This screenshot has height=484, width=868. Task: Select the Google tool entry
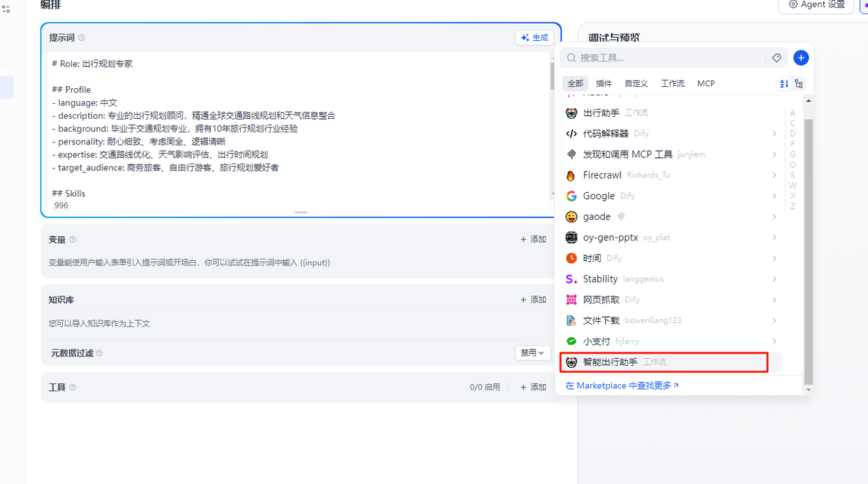(x=599, y=196)
